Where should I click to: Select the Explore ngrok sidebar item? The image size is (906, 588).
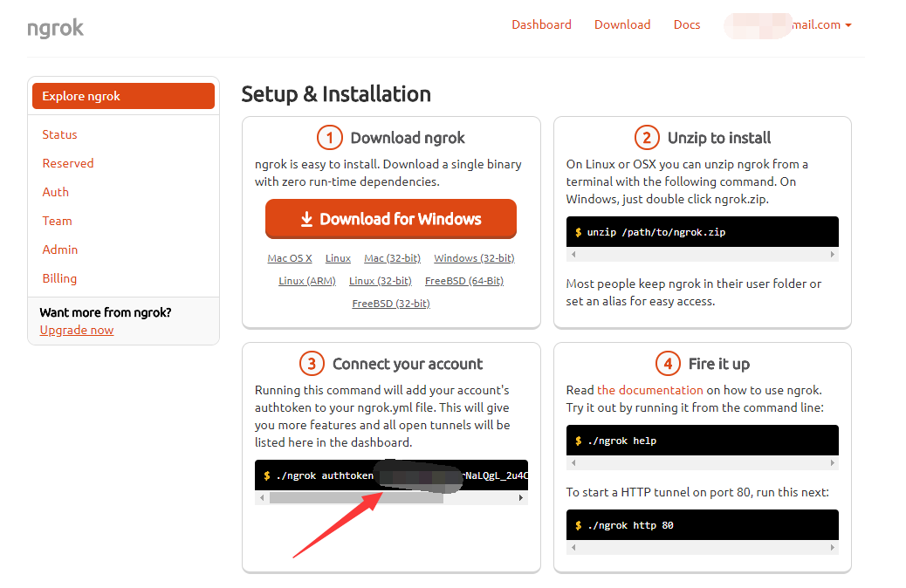coord(123,96)
